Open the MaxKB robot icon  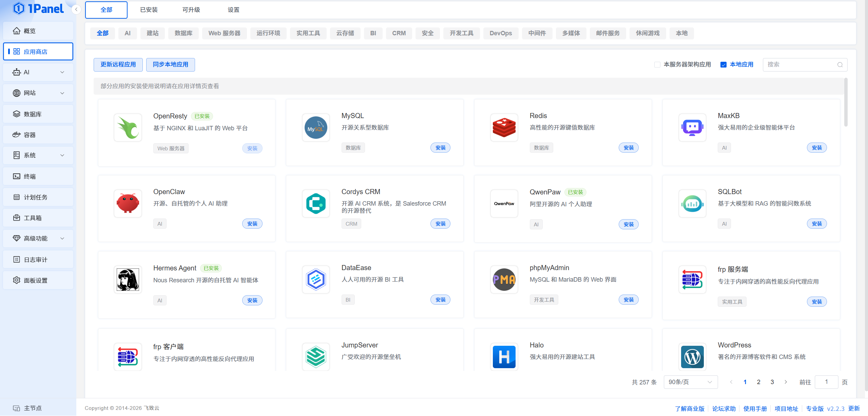692,128
